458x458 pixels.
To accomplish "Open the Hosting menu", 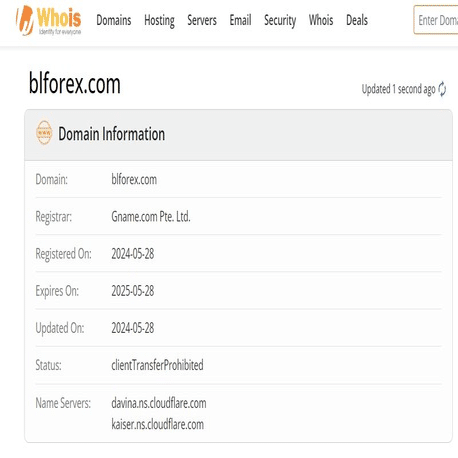I will click(x=159, y=21).
